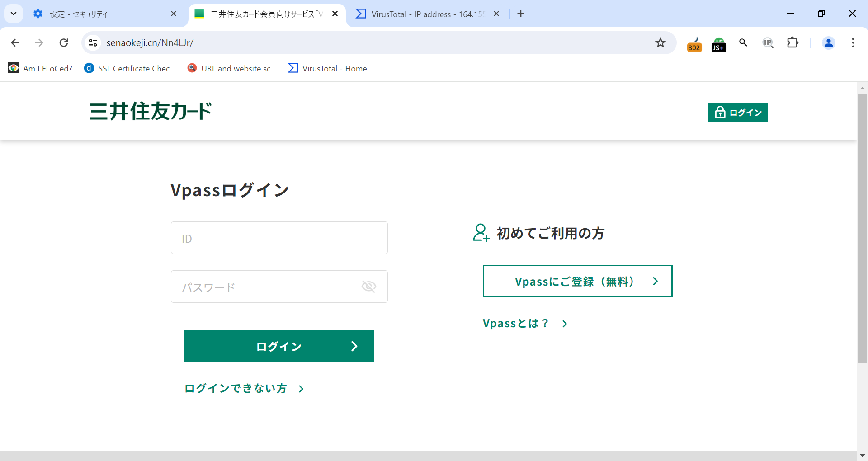This screenshot has width=868, height=461.
Task: Open the JS+ extension icon
Action: pos(719,44)
